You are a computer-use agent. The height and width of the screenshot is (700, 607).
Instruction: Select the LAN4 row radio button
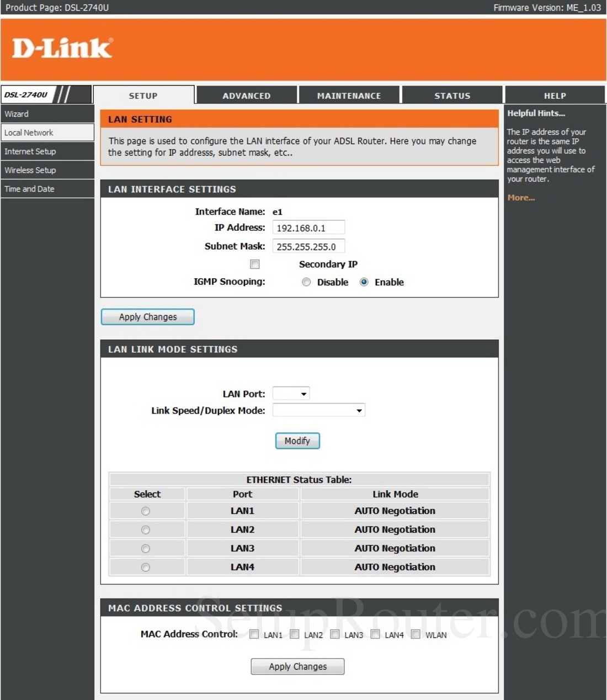(146, 568)
